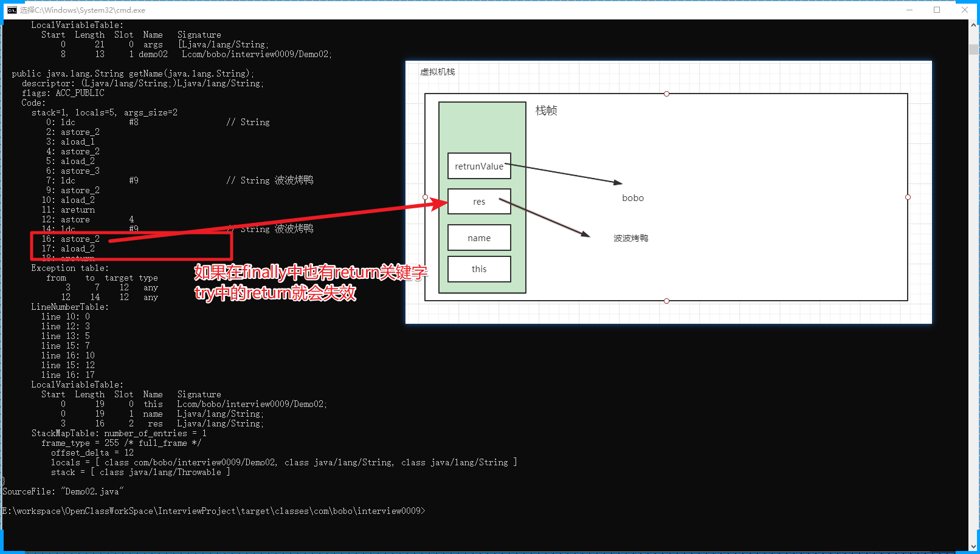Click the '0: ldc #8' instruction
The image size is (980, 554).
click(158, 122)
